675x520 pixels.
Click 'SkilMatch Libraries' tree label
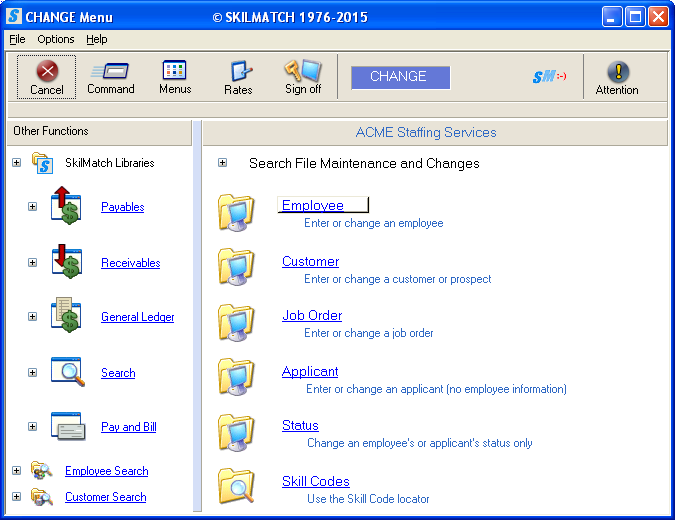pyautogui.click(x=110, y=163)
